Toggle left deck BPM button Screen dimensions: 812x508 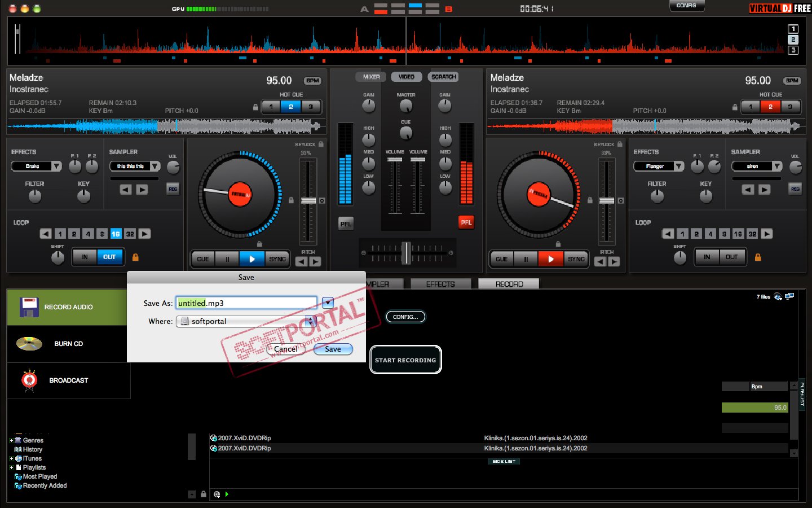312,81
